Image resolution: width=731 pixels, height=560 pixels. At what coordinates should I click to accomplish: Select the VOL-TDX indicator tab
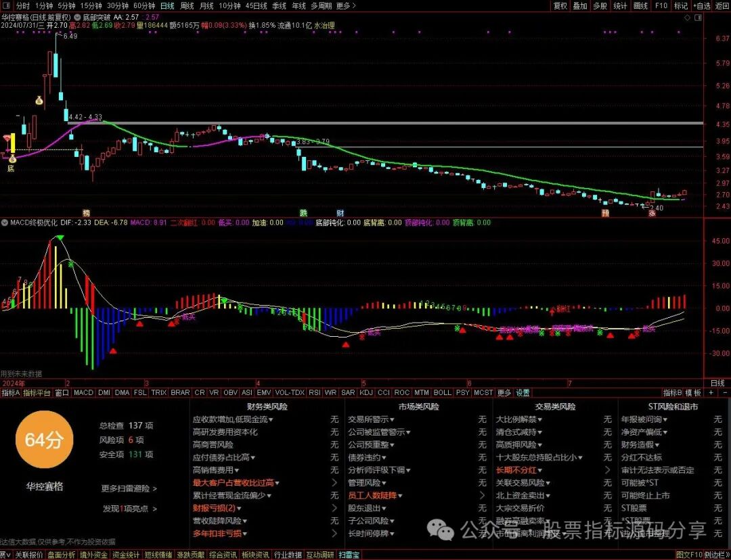point(290,393)
